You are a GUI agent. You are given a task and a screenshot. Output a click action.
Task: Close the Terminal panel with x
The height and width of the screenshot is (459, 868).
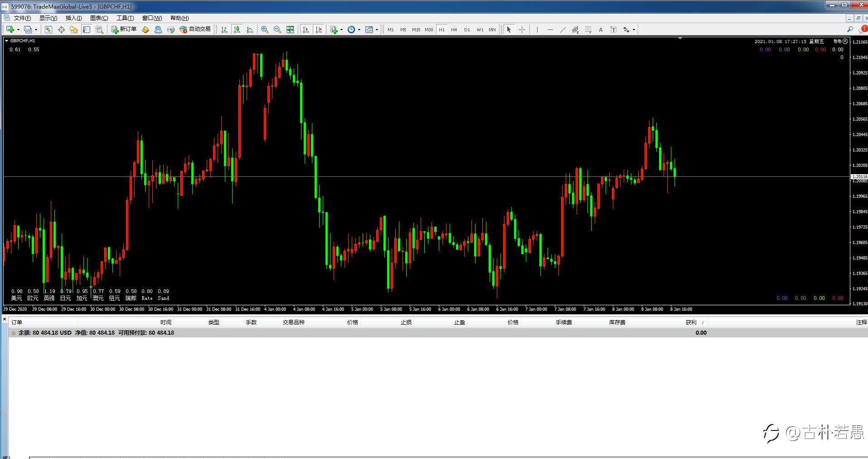pyautogui.click(x=5, y=320)
